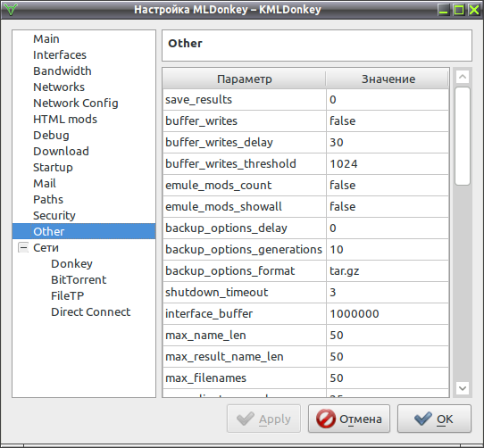Minimize the KMLDonkey settings window
Screen dimensions: 484x448
443,10
